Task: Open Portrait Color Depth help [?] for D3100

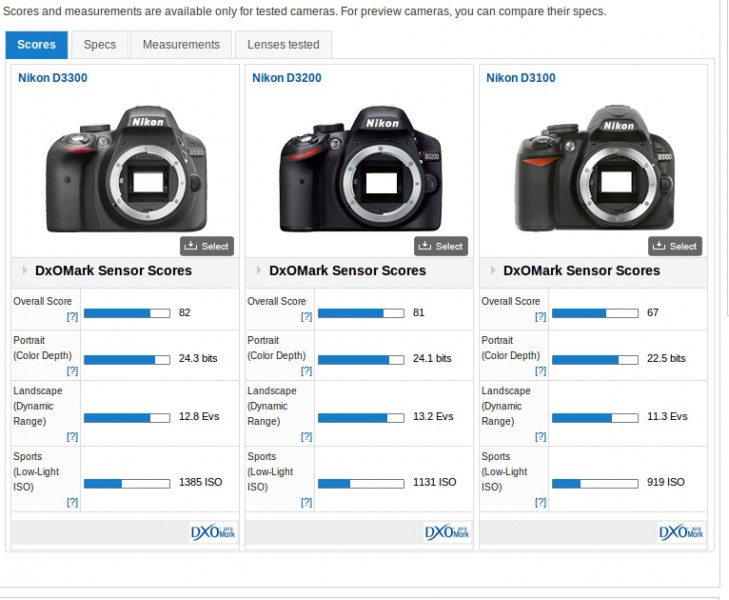Action: pos(540,371)
